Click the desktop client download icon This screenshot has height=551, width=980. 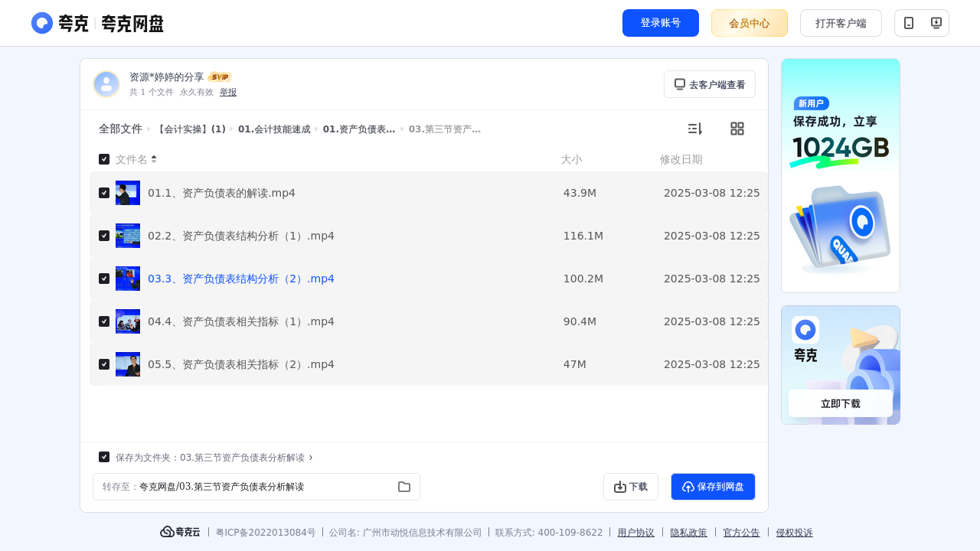click(936, 23)
